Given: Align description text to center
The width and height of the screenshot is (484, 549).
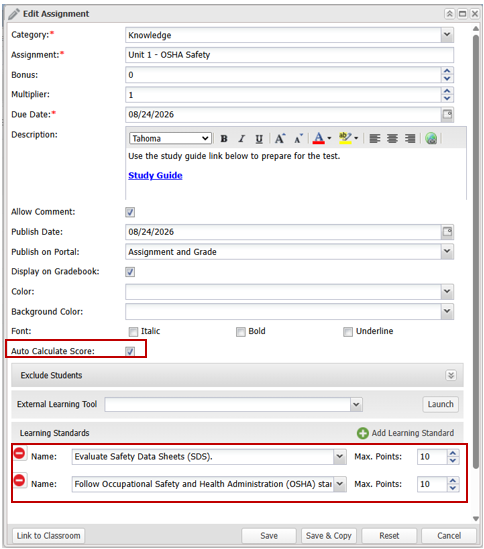Looking at the screenshot, I should 392,139.
